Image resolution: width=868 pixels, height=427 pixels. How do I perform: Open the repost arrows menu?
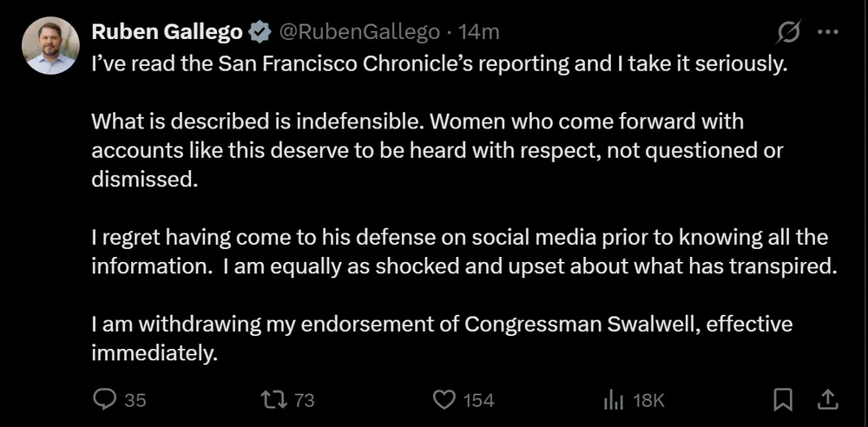[274, 399]
